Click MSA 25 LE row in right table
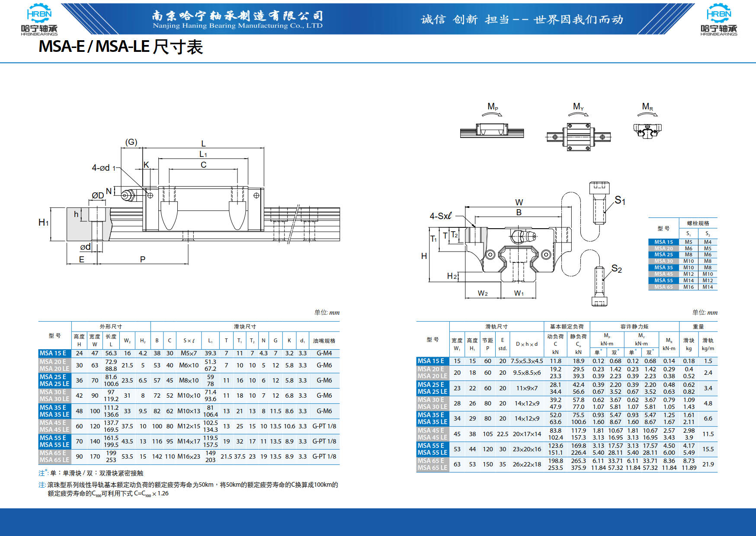Image resolution: width=756 pixels, height=536 pixels. pyautogui.click(x=432, y=392)
